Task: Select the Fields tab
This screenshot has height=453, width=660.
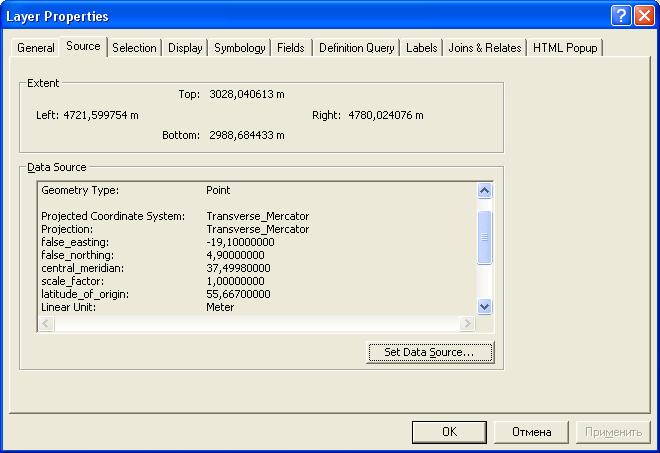Action: tap(291, 48)
